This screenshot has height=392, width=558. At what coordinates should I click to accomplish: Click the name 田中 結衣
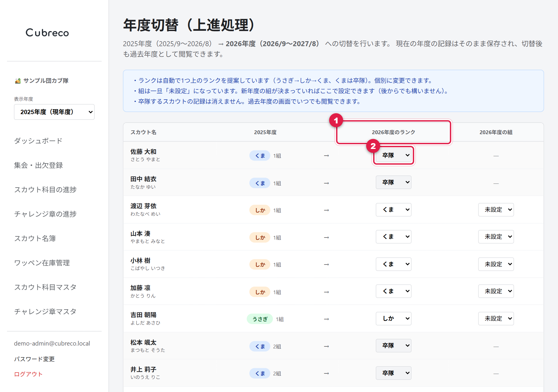[143, 179]
